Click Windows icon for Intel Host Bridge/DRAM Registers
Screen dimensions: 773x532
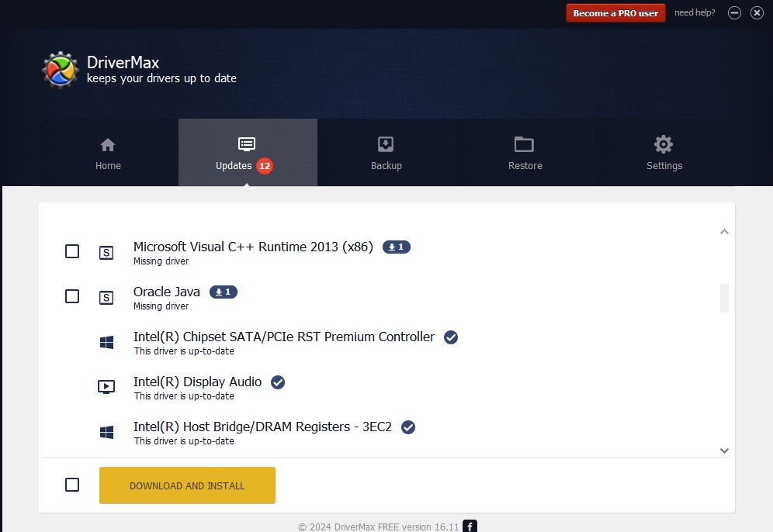tap(106, 432)
